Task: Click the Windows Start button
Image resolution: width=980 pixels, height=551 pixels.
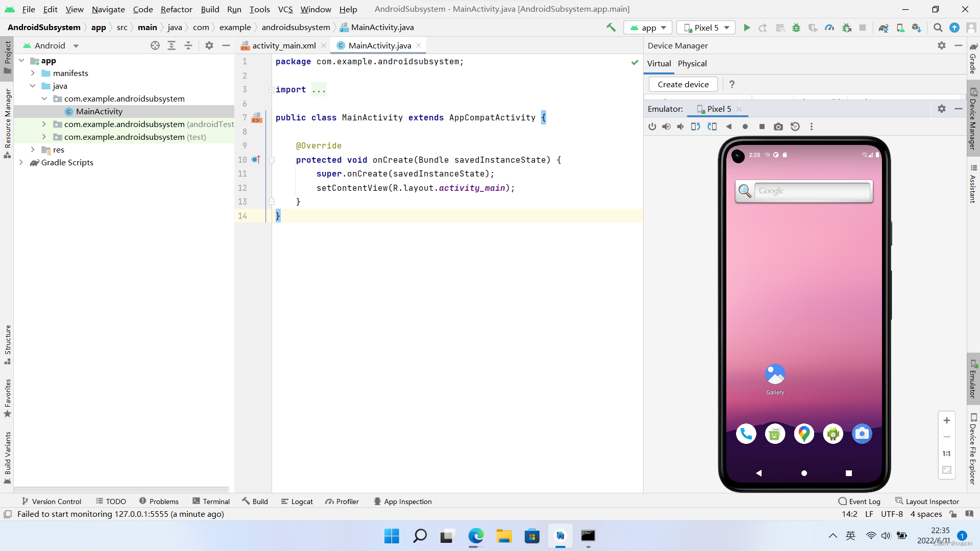Action: pyautogui.click(x=391, y=536)
